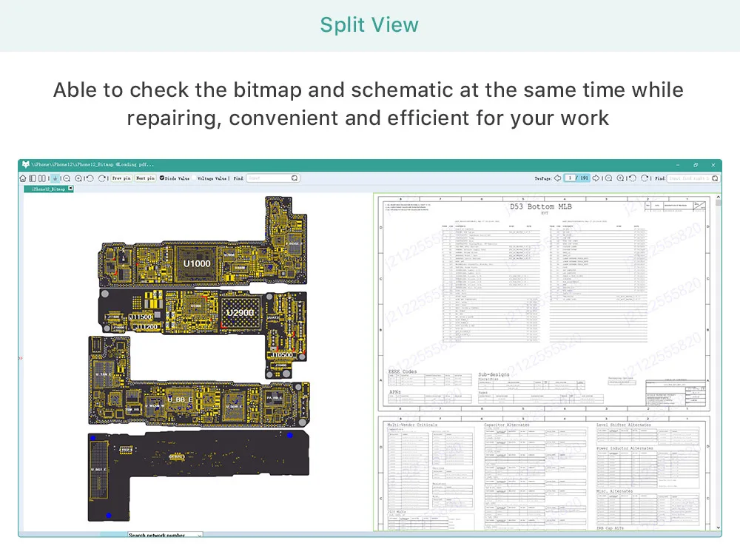Screen dimensions: 740x560
Task: Click the schematic page number field
Action: tap(570, 178)
